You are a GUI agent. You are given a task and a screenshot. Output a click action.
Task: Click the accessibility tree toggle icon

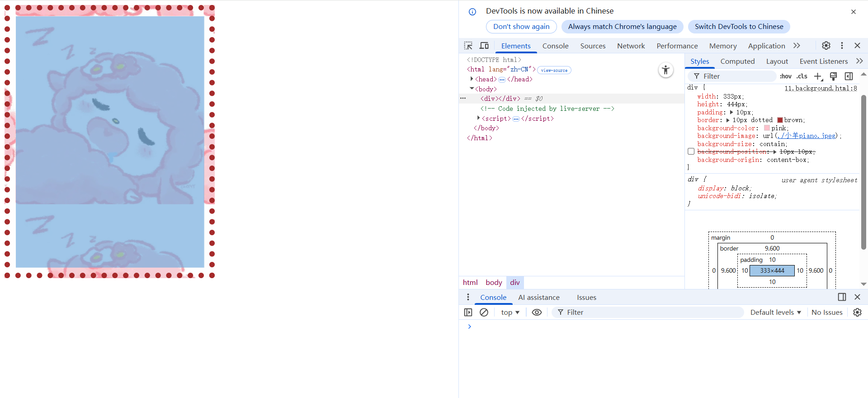665,70
